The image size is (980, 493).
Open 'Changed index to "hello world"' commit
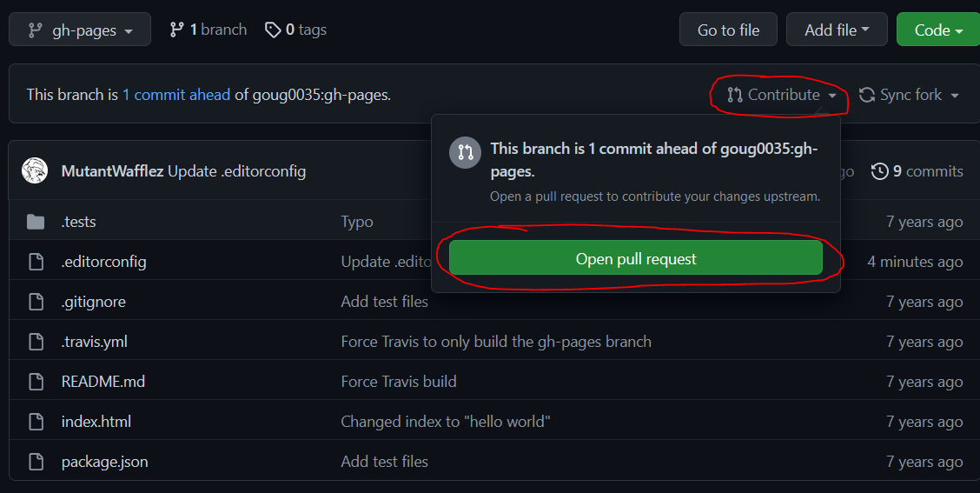coord(446,422)
